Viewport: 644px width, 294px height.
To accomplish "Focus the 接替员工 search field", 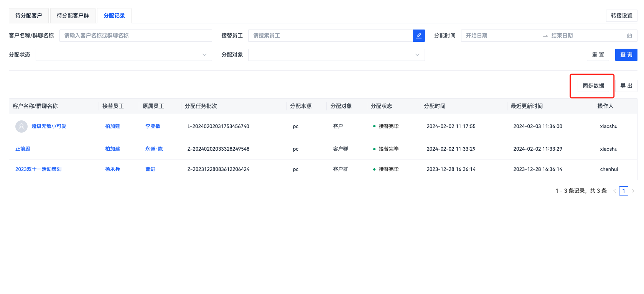I will pyautogui.click(x=330, y=36).
